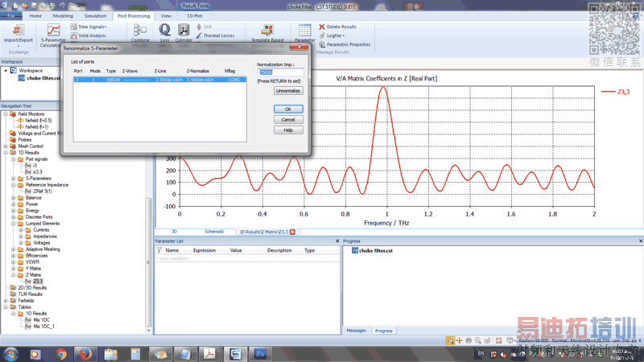Screen dimensions: 644x362
Task: Cancel the Renormalize S-Parameter dialog
Action: [x=288, y=120]
